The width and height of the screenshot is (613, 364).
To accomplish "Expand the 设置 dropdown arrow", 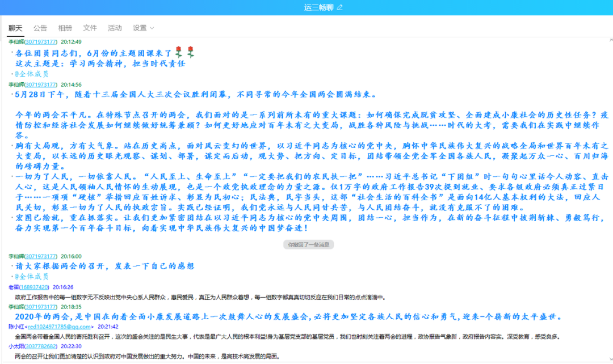I will (152, 28).
